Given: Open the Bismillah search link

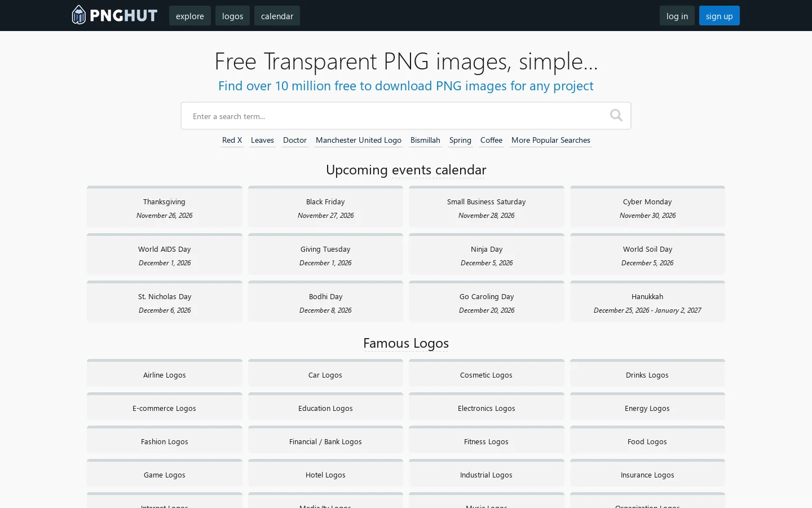Looking at the screenshot, I should pos(425,141).
